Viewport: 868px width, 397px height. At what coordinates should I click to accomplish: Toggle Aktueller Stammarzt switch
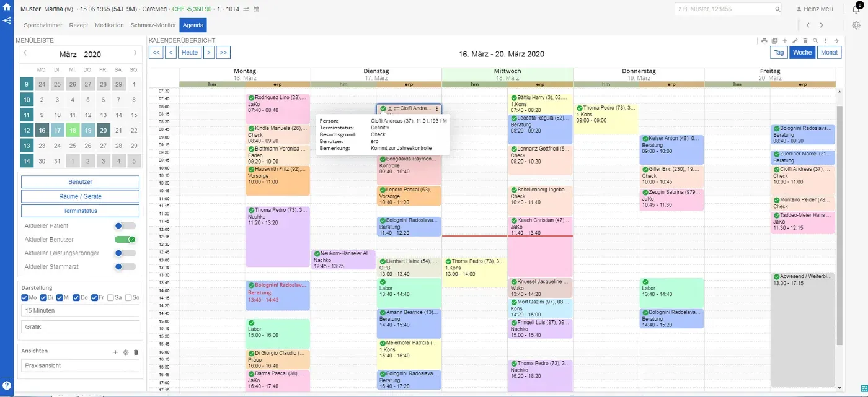[x=125, y=267]
